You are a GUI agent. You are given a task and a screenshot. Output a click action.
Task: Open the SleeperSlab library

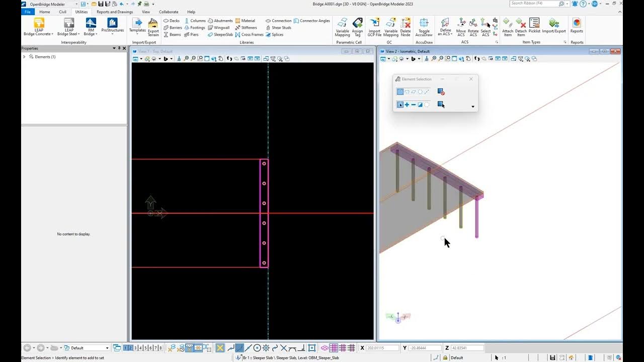tap(220, 35)
